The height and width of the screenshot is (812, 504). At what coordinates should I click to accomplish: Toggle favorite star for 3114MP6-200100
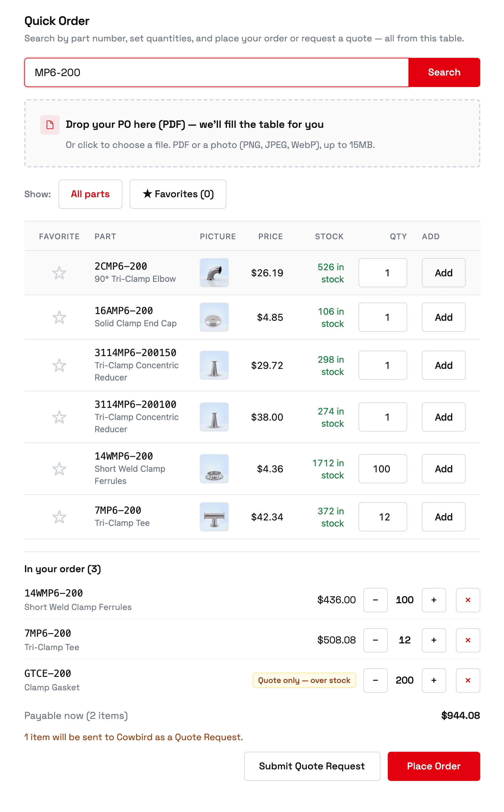pos(59,417)
